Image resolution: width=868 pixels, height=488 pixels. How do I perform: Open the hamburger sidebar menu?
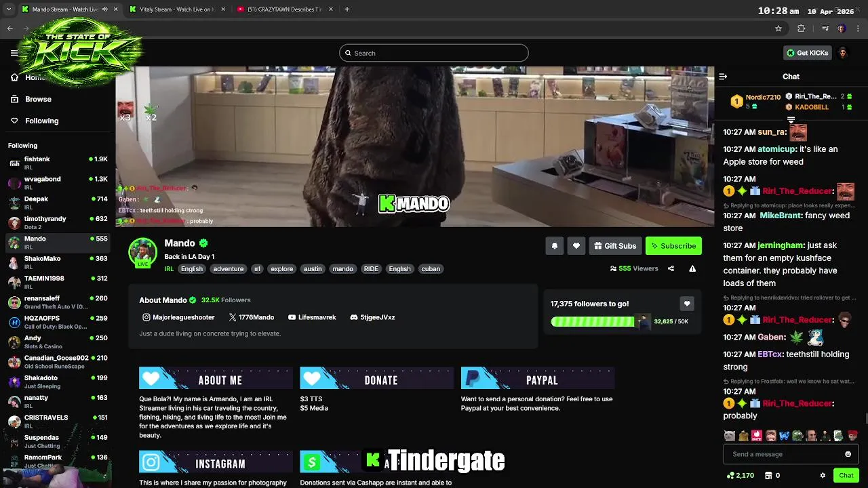coord(14,53)
